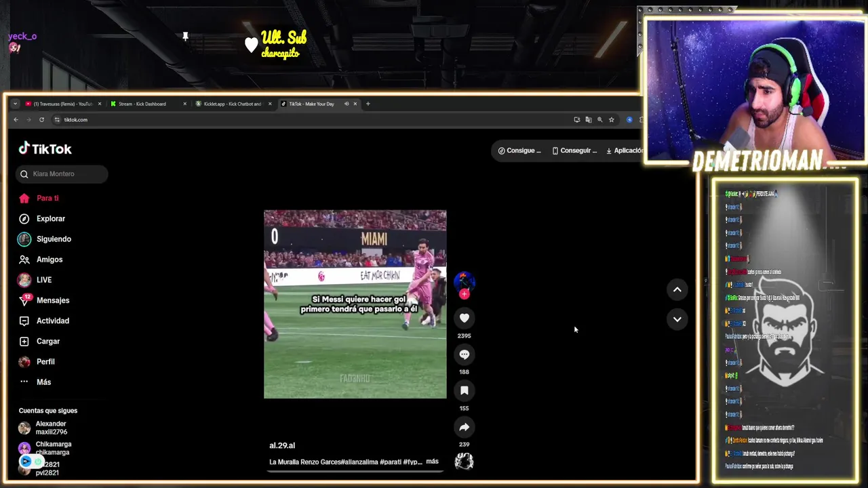Click the search magnifier icon

click(24, 174)
